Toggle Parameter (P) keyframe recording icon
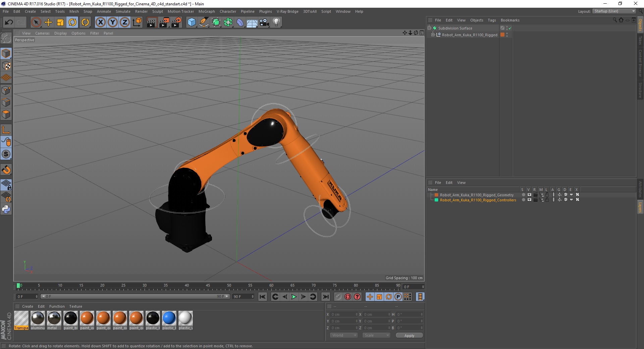The width and height of the screenshot is (644, 349). pyautogui.click(x=398, y=297)
